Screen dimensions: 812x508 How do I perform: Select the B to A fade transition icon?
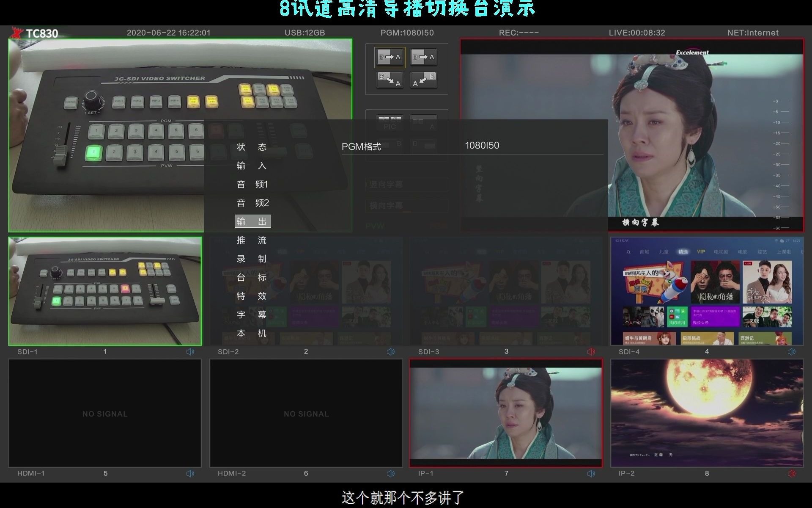[x=423, y=57]
